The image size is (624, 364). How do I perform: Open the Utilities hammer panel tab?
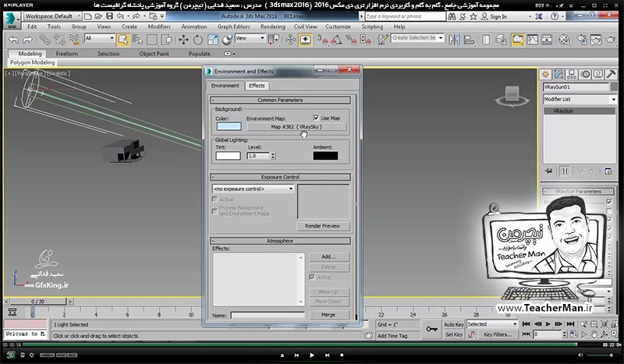(612, 74)
